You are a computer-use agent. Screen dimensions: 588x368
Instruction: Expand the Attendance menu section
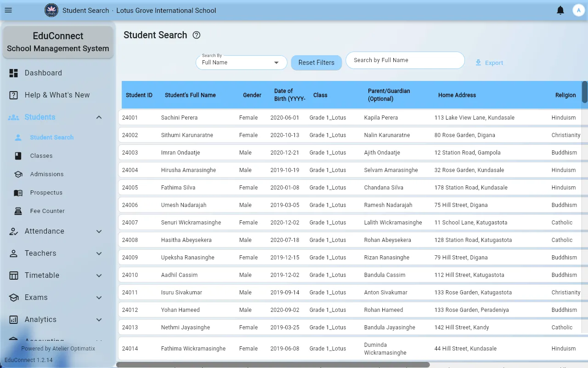point(99,231)
